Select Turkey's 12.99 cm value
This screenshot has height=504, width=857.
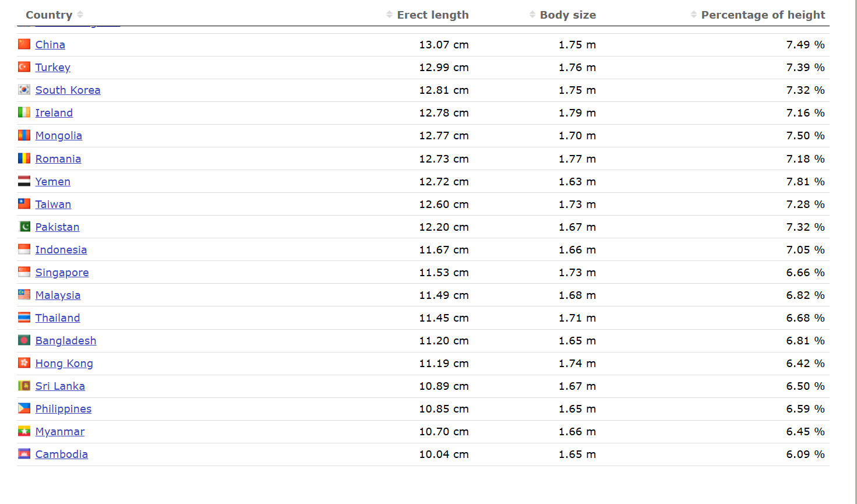pyautogui.click(x=444, y=68)
